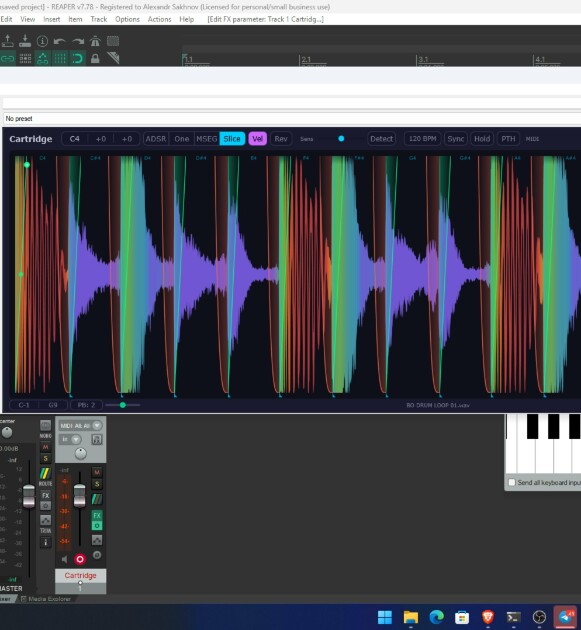
Task: Click the green start marker on waveform
Action: pyautogui.click(x=27, y=165)
